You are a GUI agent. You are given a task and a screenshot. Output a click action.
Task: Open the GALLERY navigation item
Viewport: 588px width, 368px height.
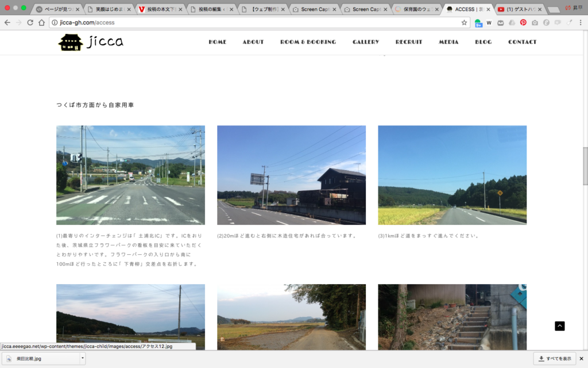click(366, 42)
